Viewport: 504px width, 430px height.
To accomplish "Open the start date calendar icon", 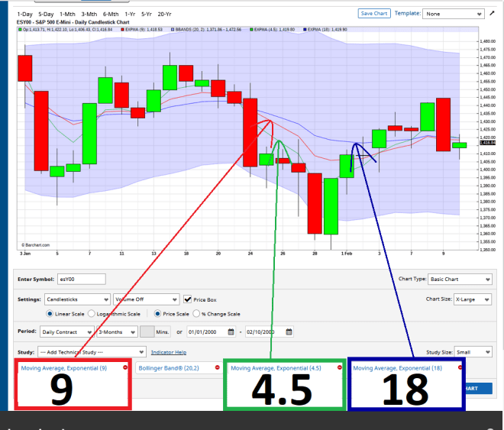I will click(x=231, y=332).
